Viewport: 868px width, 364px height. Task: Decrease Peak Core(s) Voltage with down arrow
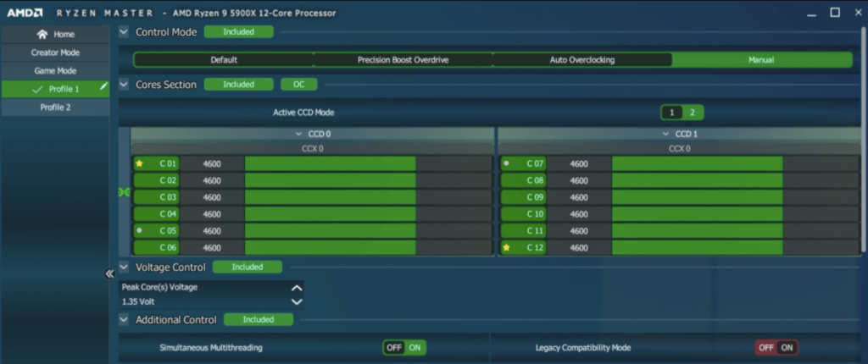click(x=297, y=302)
